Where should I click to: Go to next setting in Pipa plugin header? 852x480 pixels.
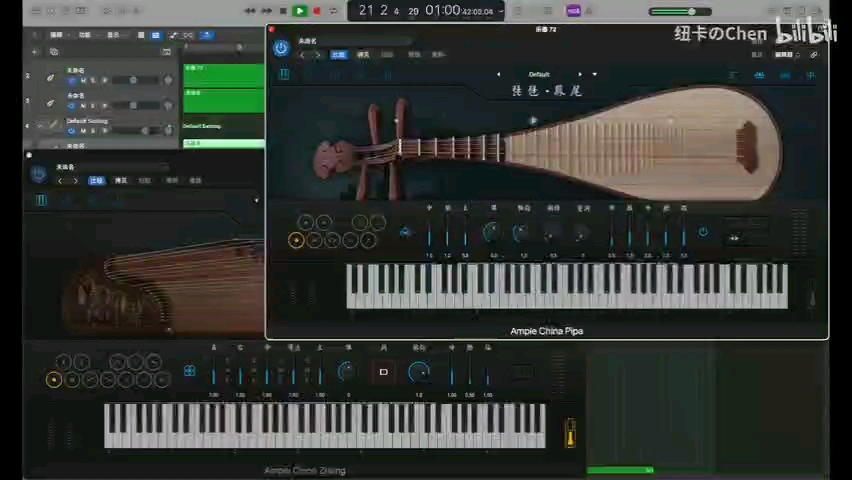tap(318, 55)
